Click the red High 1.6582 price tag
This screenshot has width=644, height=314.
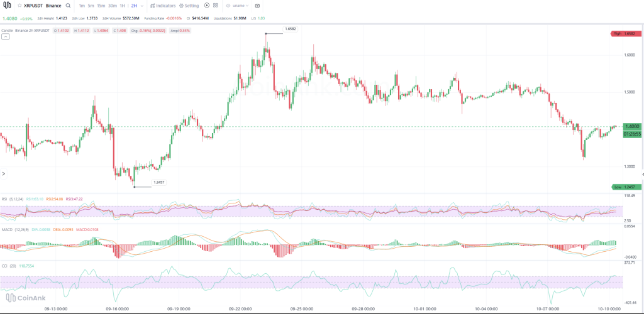point(626,34)
